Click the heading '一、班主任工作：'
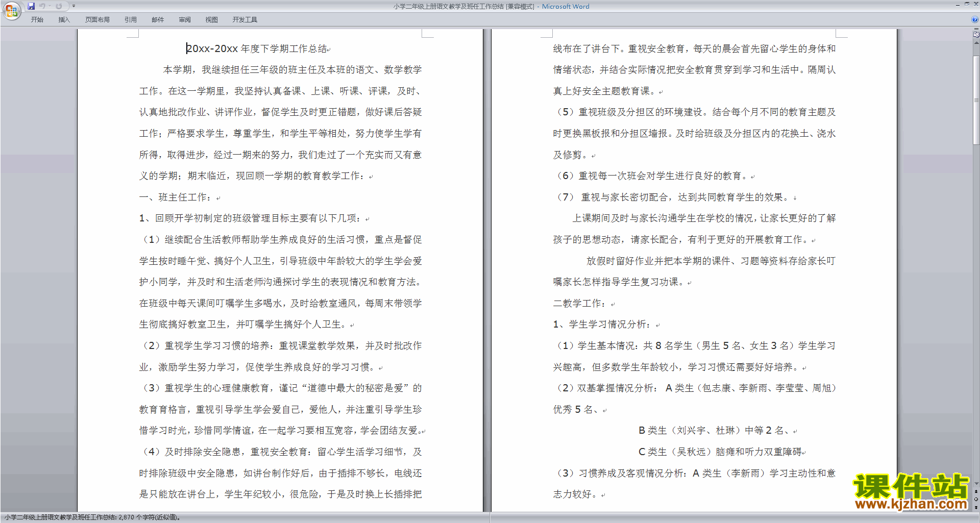 pos(176,197)
